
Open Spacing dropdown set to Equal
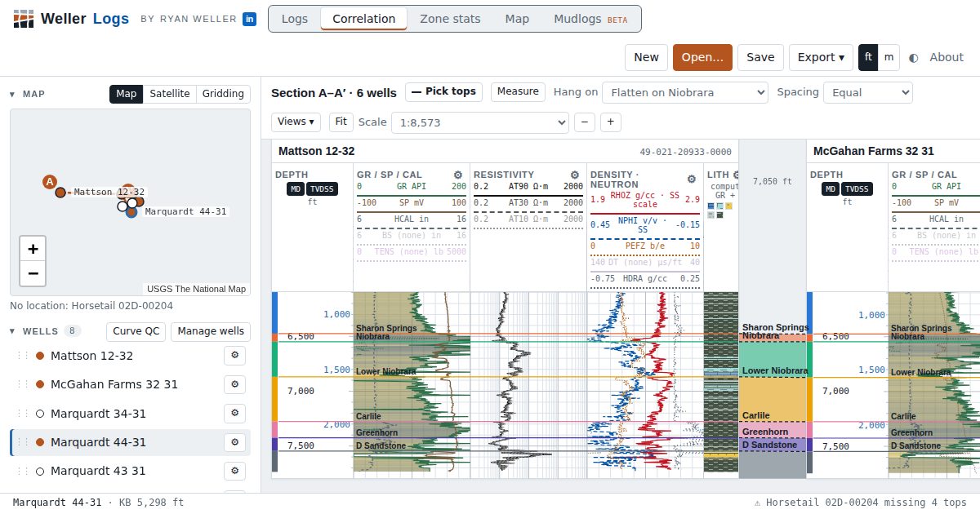click(x=868, y=92)
